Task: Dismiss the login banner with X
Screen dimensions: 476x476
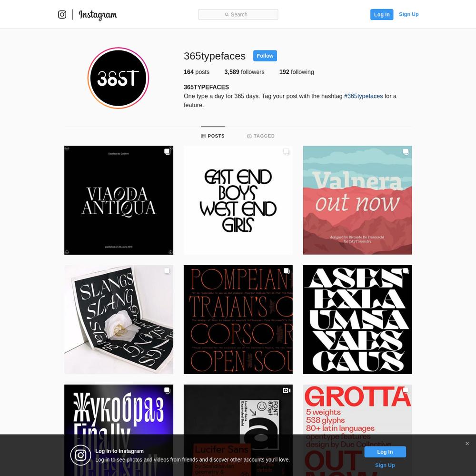Action: tap(467, 444)
